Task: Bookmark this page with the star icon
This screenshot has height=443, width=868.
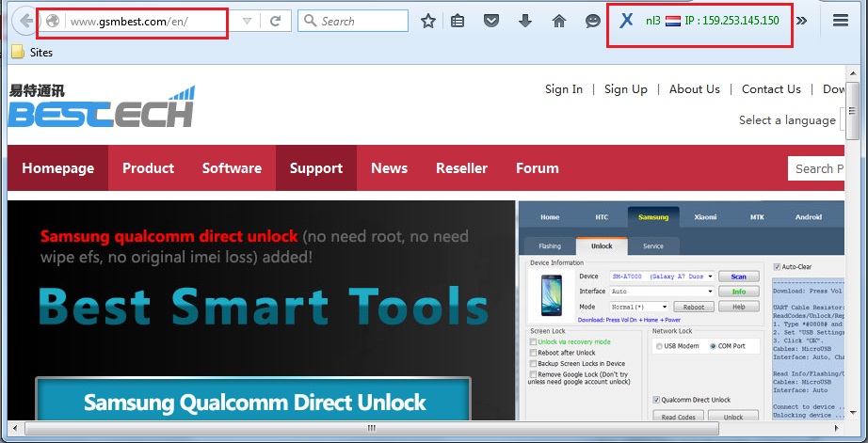Action: (x=428, y=21)
